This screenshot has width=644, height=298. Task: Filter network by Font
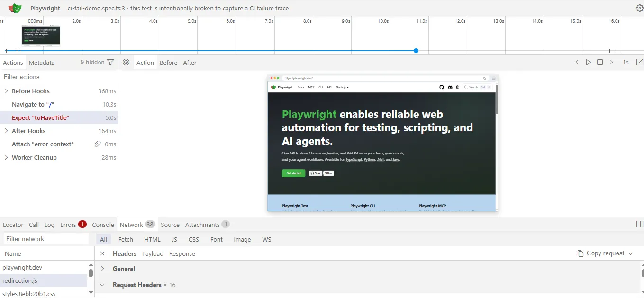(217, 239)
